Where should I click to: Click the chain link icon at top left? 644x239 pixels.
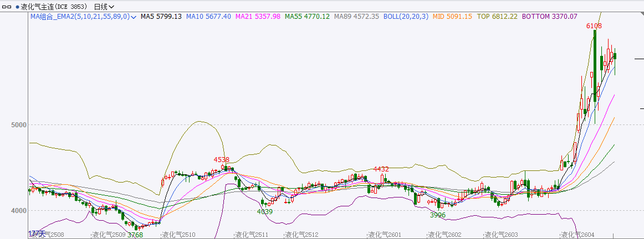tap(7, 7)
